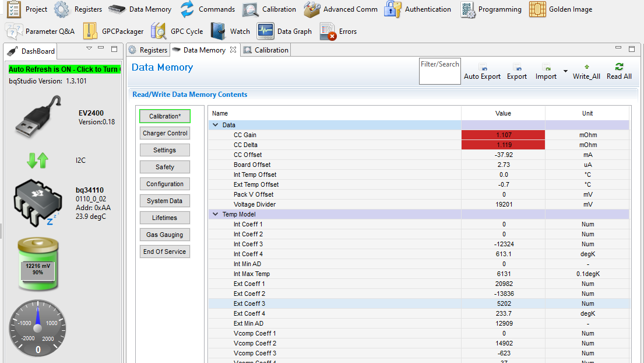Collapse the Temp Model group
This screenshot has height=363, width=644.
[215, 214]
